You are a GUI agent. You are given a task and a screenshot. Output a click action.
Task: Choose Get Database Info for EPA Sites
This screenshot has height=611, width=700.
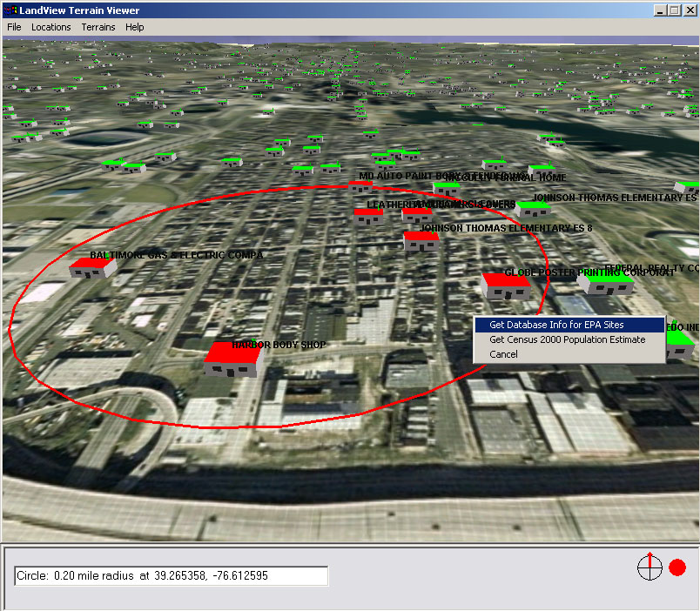click(569, 325)
